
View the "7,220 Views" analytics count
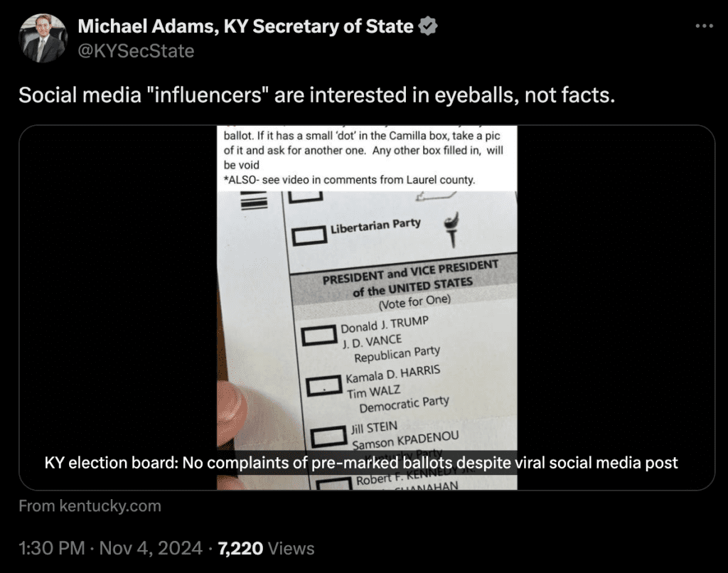[x=266, y=548]
